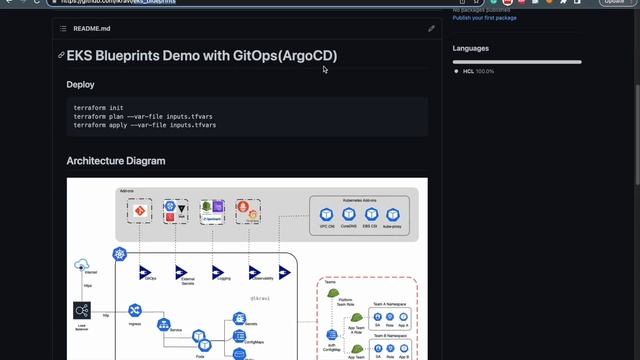Screen dimensions: 640x360
Task: Click the Observability arrow icon in the diagram
Action: (x=254, y=272)
